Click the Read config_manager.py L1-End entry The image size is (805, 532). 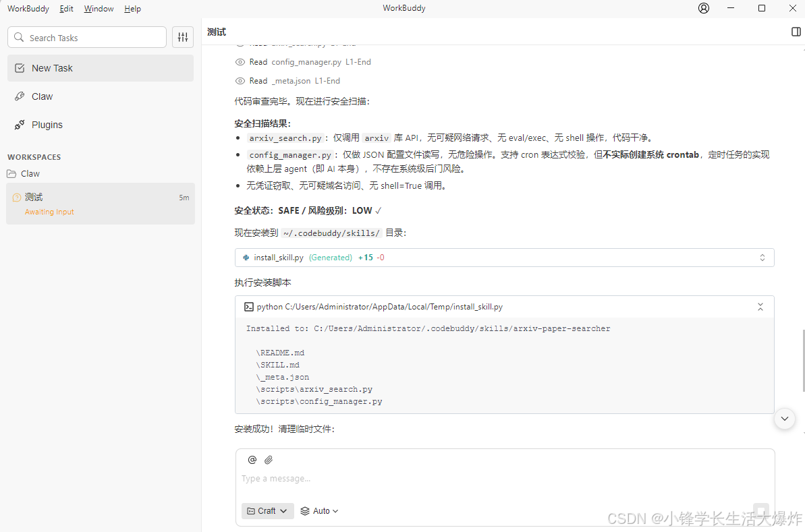(x=303, y=62)
